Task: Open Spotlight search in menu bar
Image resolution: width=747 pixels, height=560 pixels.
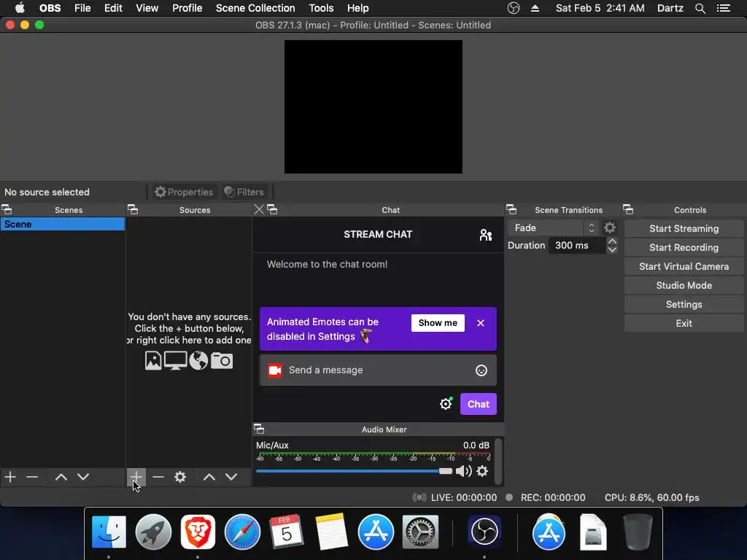Action: tap(700, 8)
